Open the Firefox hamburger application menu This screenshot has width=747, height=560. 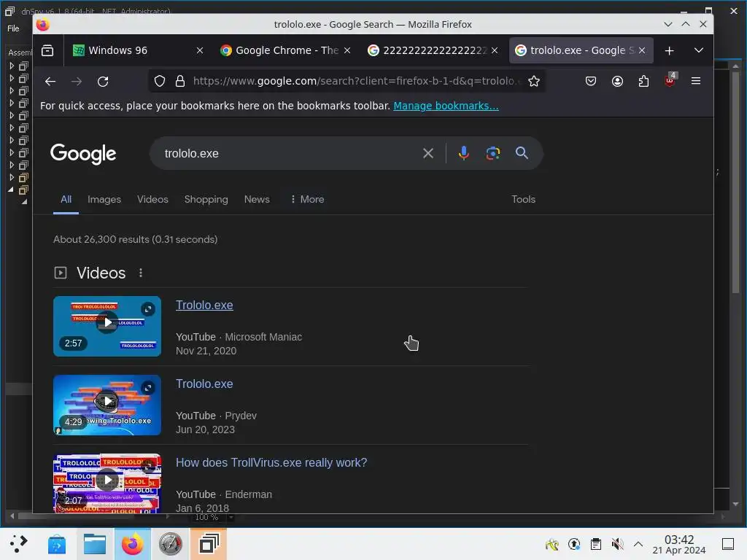[696, 82]
